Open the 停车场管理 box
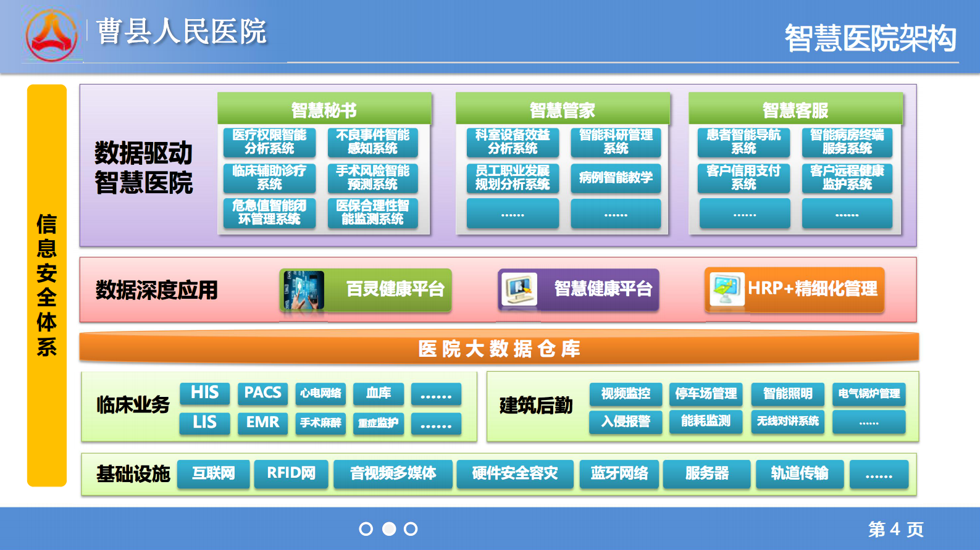980x550 pixels. pyautogui.click(x=706, y=394)
